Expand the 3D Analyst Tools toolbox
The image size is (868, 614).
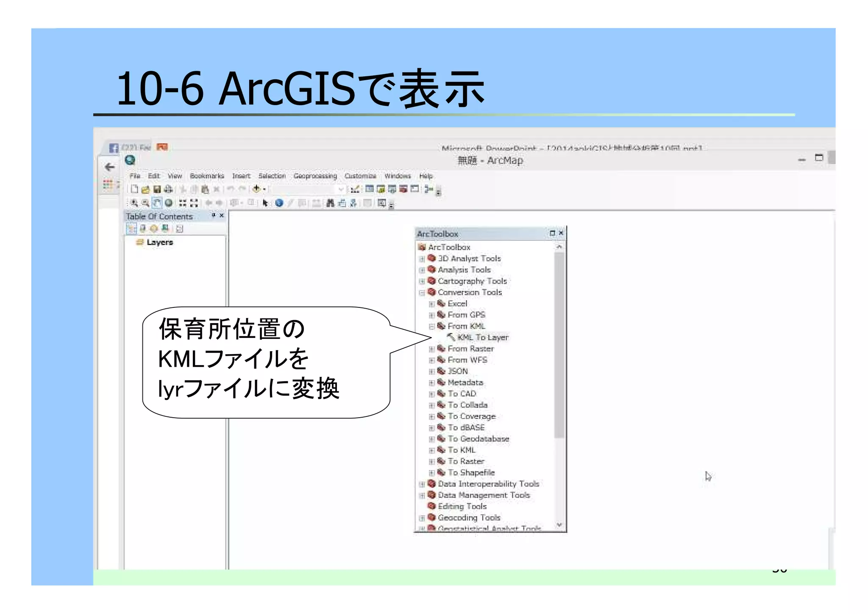coord(422,259)
